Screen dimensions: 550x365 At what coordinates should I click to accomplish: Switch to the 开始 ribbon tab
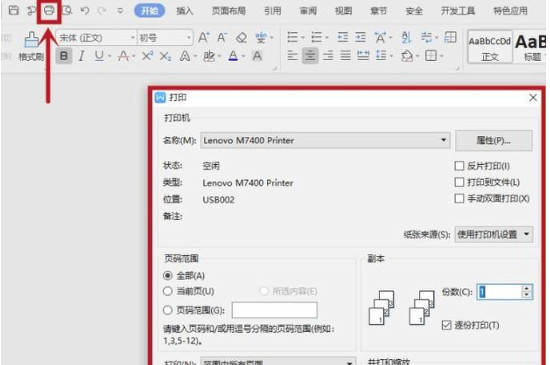pyautogui.click(x=150, y=11)
